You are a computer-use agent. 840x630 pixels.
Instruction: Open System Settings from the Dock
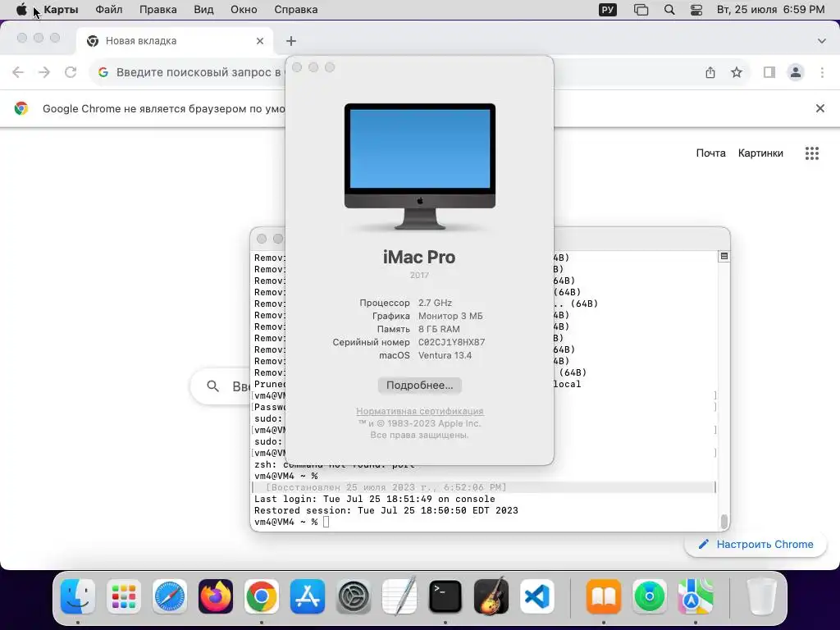(x=353, y=596)
